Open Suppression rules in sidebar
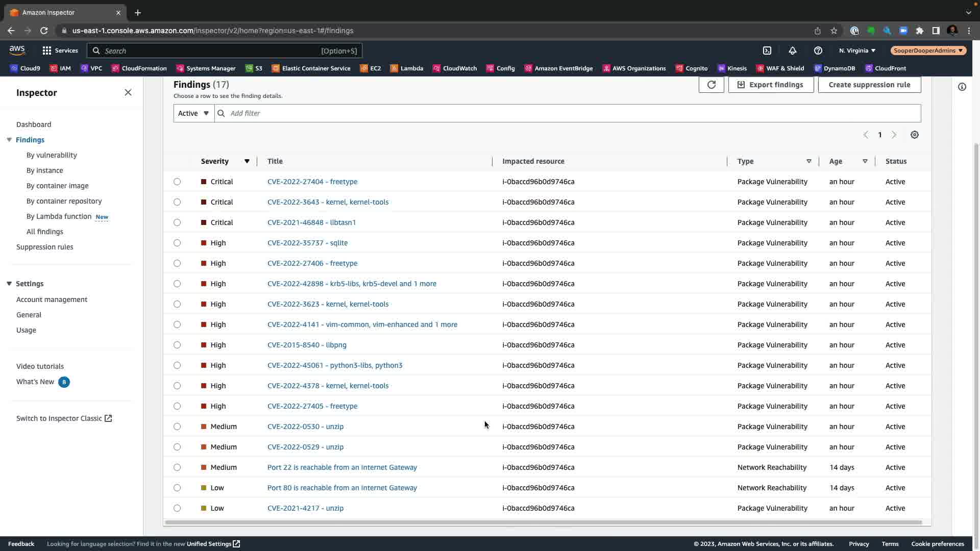Viewport: 980px width, 551px height. [44, 247]
